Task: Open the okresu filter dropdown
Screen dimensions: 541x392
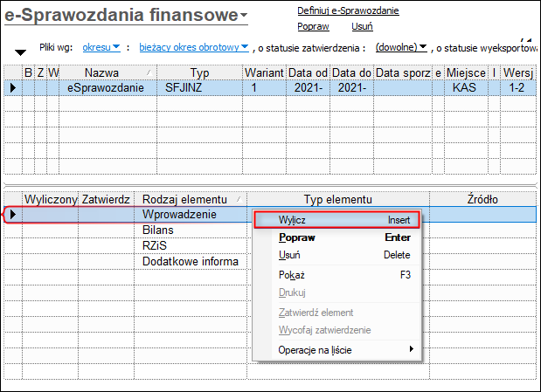Action: [101, 47]
